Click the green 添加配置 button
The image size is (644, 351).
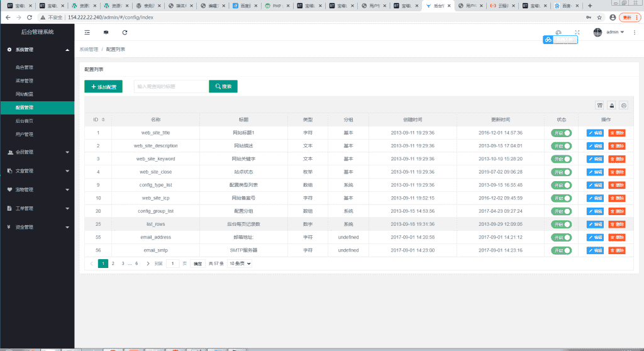pos(103,87)
